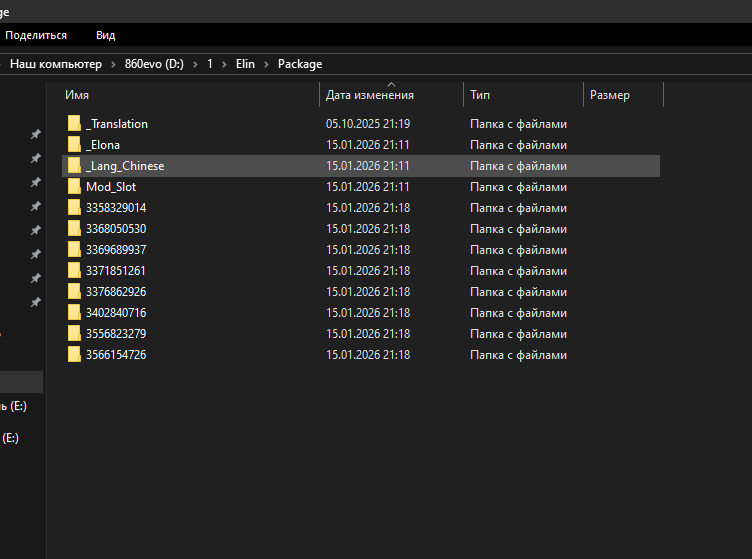
Task: Open the Поделиться ribbon tab
Action: (36, 35)
